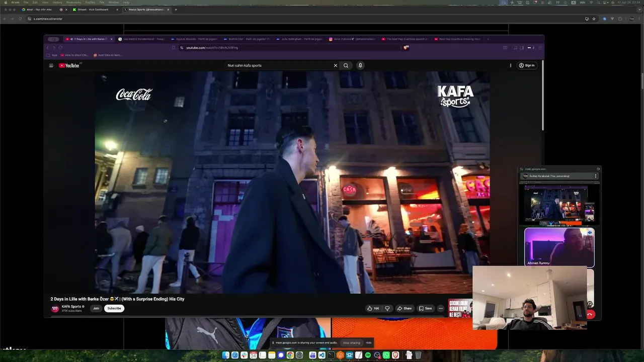Open YouTube settings three-dot menu
Viewport: 644px width, 362px height.
(x=511, y=65)
